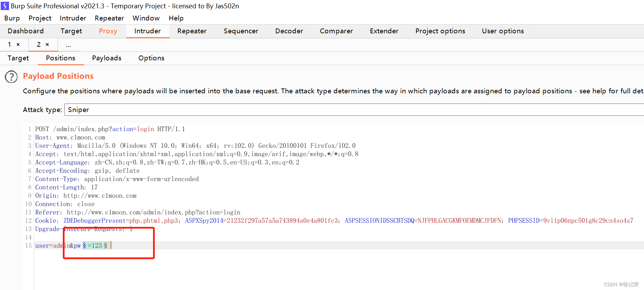Open the Payloads sub-tab
The image size is (644, 290).
107,58
